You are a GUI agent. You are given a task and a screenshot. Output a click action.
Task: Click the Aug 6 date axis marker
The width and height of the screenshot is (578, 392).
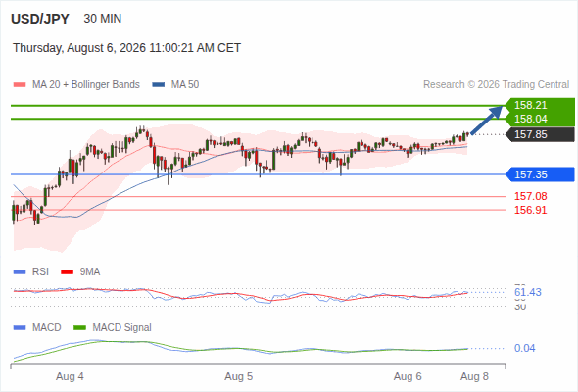[x=408, y=376]
